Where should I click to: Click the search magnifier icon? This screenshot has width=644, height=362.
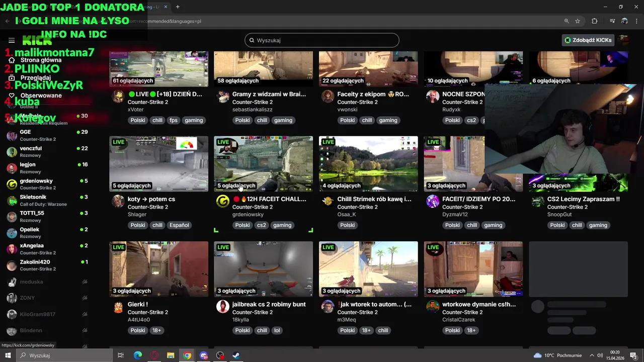[252, 40]
